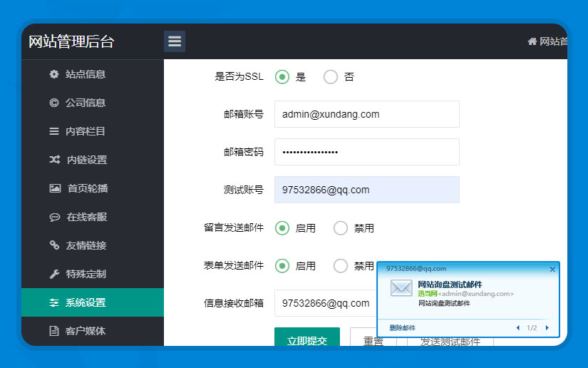
Task: Select 禁用 for 留言发送邮件
Action: 341,228
